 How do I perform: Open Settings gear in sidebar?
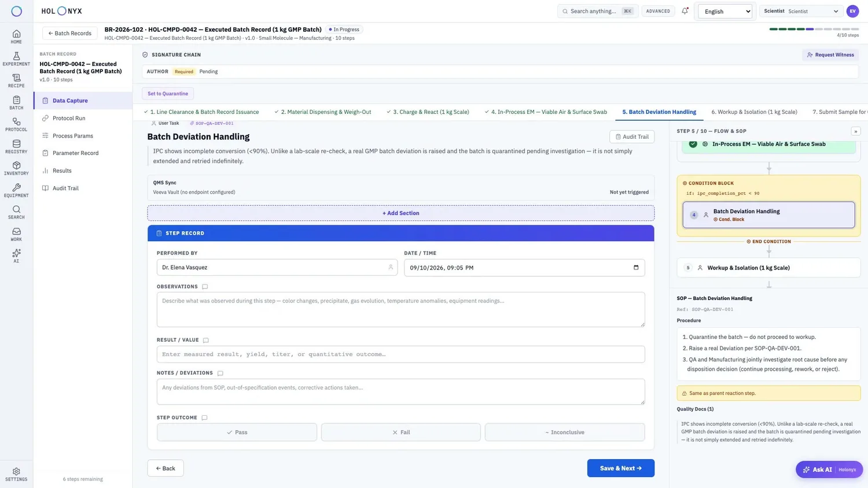tap(16, 474)
